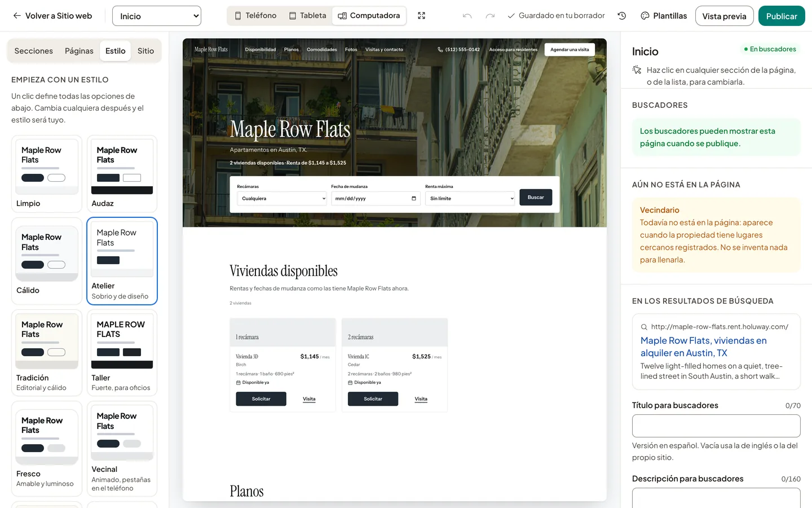Image resolution: width=812 pixels, height=508 pixels.
Task: Go back via Volver a Sitio web
Action: 52,16
